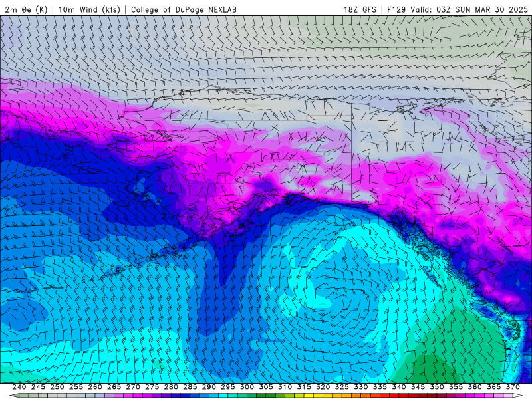Select the "Valid: 03Z SUN MAR 30 2025" text
The width and height of the screenshot is (532, 399).
point(469,9)
